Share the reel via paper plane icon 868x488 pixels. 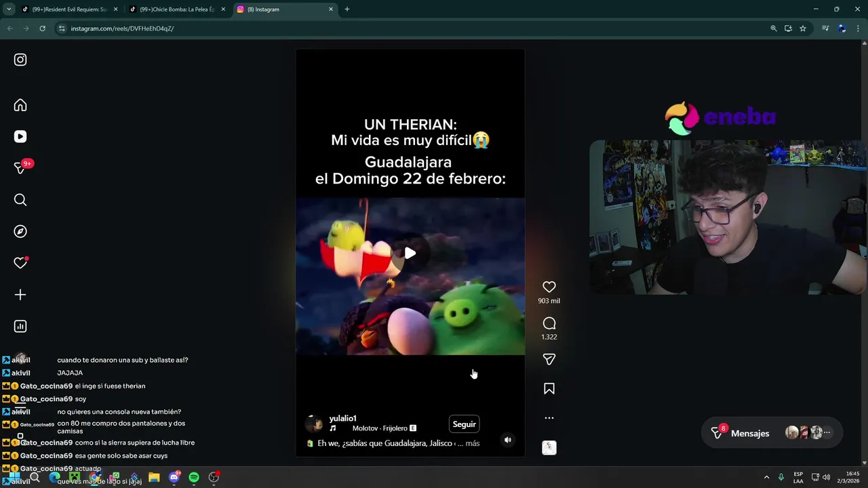coord(549,359)
